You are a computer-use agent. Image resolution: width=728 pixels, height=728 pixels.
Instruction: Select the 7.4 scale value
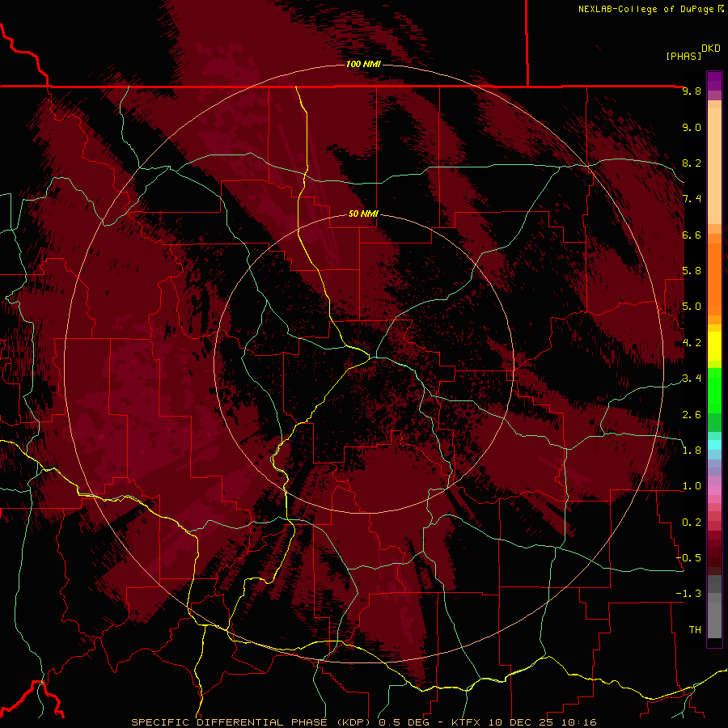(692, 199)
